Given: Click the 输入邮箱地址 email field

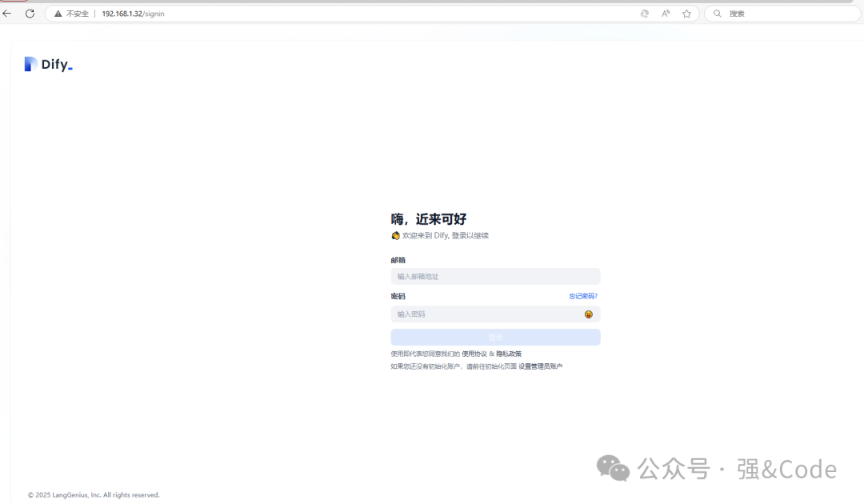Looking at the screenshot, I should click(494, 276).
